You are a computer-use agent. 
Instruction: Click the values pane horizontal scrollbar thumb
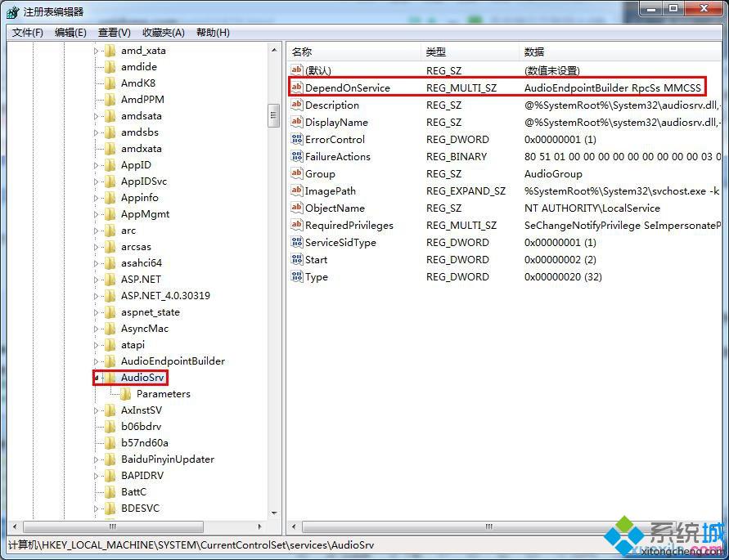(488, 526)
